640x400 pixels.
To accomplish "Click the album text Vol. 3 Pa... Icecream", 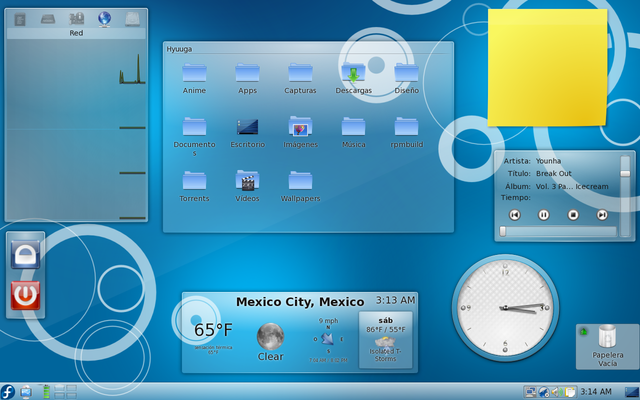I will pos(572,187).
